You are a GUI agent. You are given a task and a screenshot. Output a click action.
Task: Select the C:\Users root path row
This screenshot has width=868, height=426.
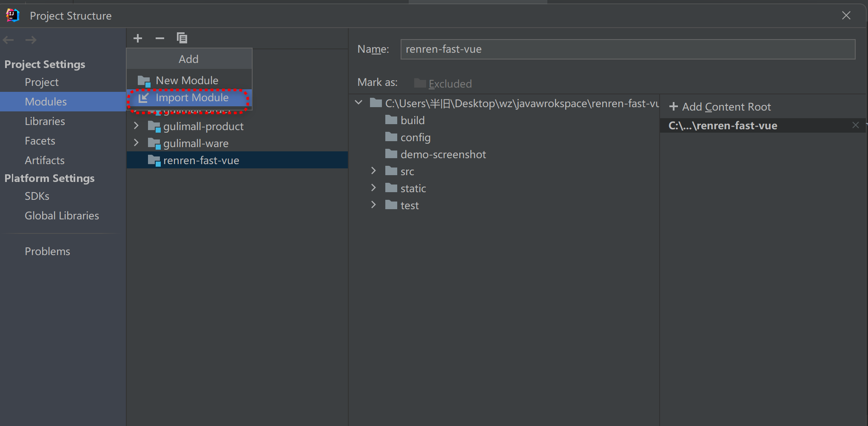[x=504, y=103]
